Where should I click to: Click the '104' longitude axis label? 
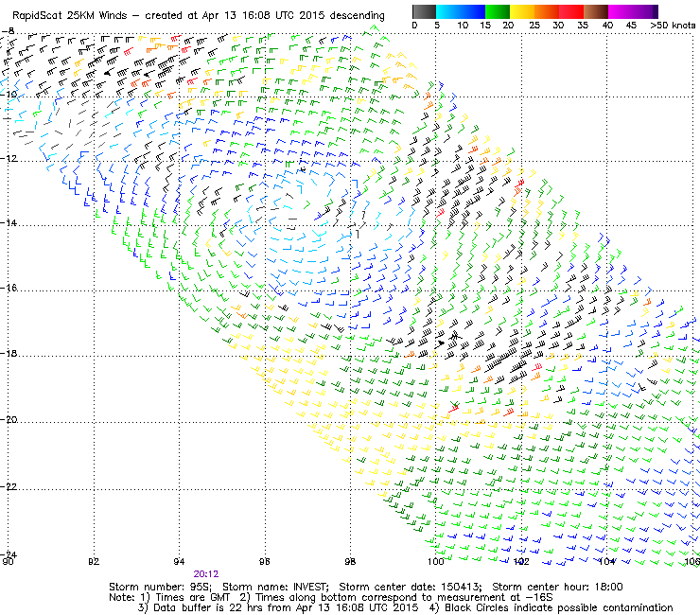click(x=606, y=561)
